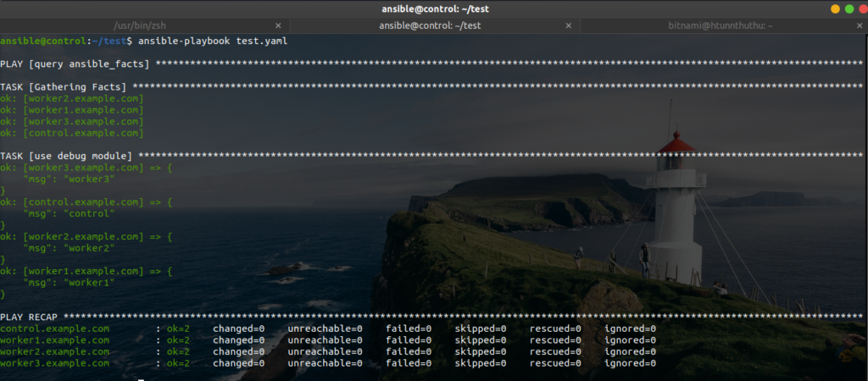Click 'worker3.example.com' in the play recap
The height and width of the screenshot is (381, 868).
click(55, 363)
